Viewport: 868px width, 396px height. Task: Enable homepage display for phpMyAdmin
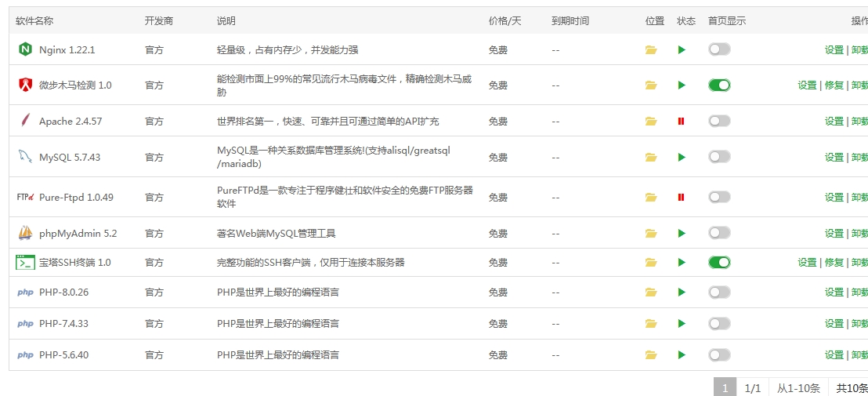pyautogui.click(x=719, y=233)
